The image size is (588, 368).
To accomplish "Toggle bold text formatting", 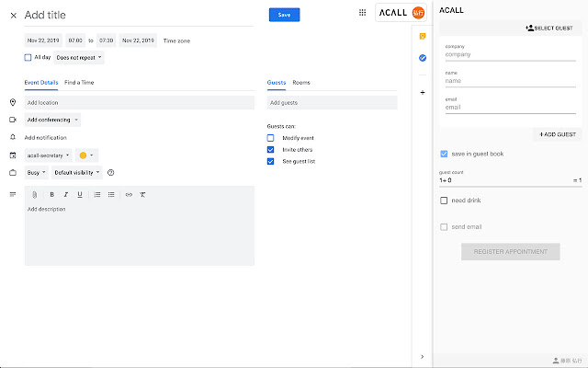I will pos(51,194).
